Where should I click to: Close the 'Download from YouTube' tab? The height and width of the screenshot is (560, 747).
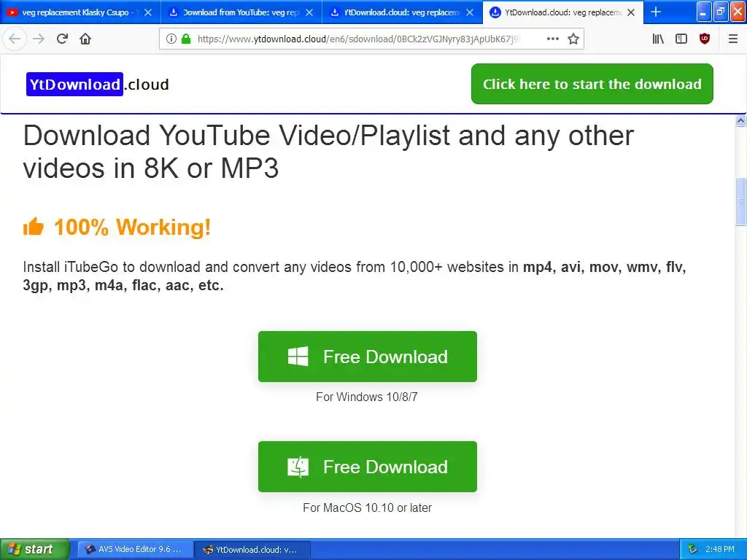309,12
